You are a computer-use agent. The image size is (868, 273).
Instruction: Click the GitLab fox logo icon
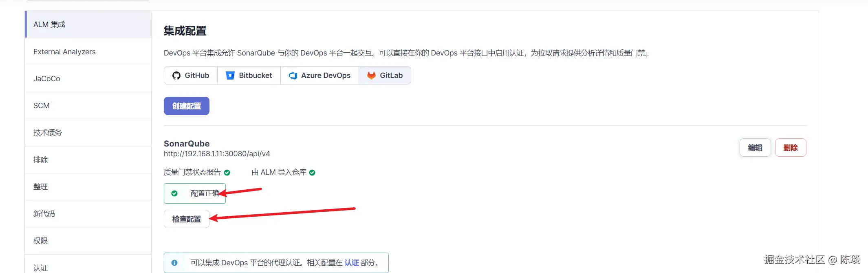click(371, 75)
